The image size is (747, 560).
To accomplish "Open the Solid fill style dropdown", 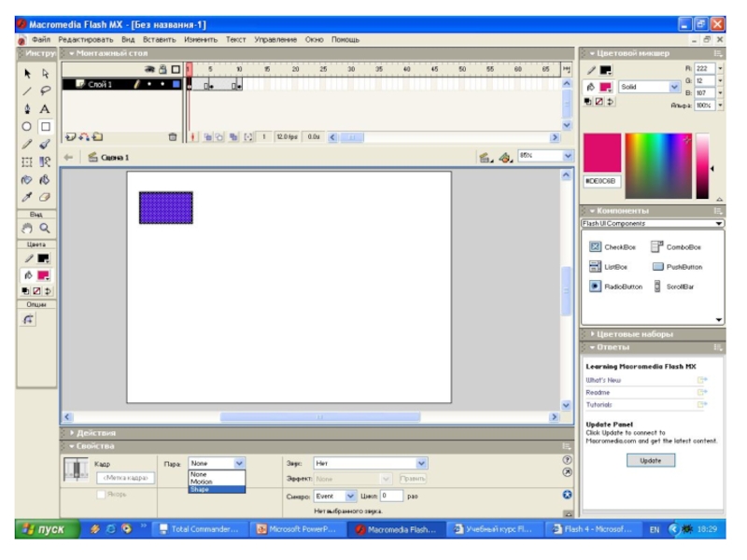I will tap(674, 87).
